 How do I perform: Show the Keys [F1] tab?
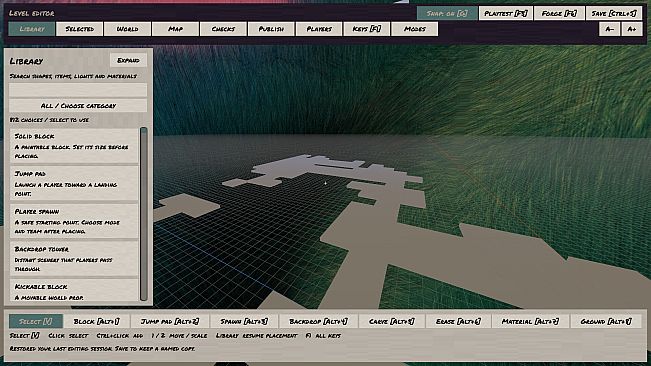367,29
